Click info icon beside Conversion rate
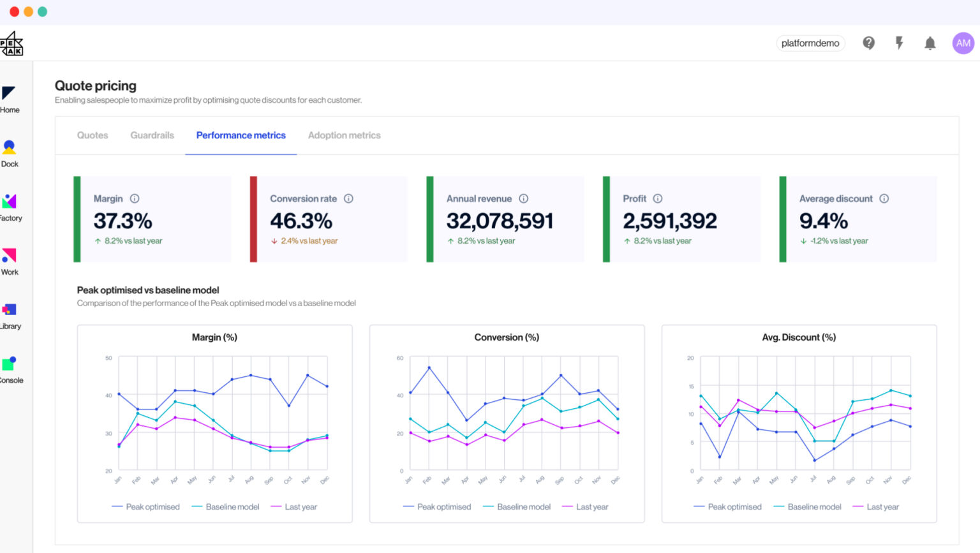The width and height of the screenshot is (980, 553). pyautogui.click(x=348, y=198)
